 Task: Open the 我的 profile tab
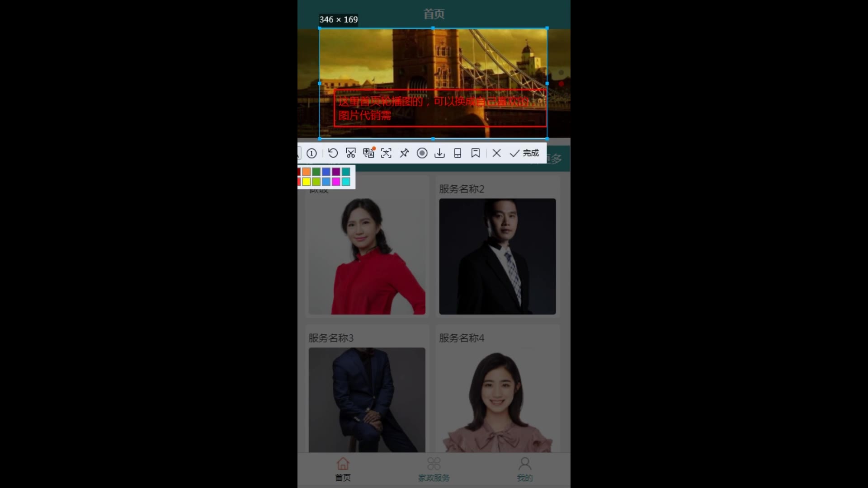pyautogui.click(x=524, y=469)
